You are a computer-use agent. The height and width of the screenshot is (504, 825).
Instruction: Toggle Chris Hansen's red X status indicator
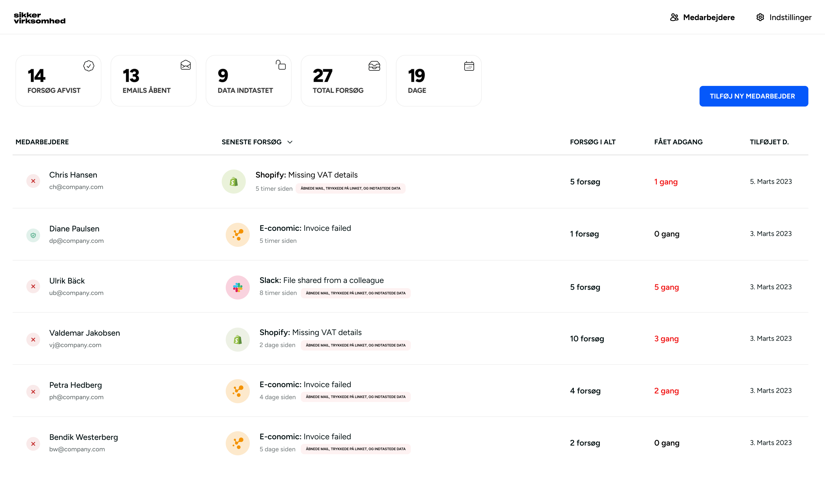coord(33,181)
